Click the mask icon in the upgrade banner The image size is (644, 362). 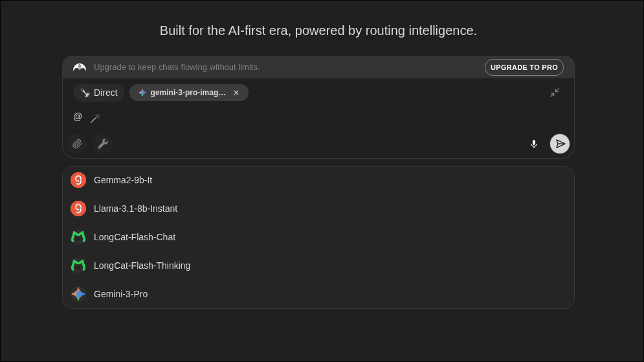coord(80,67)
